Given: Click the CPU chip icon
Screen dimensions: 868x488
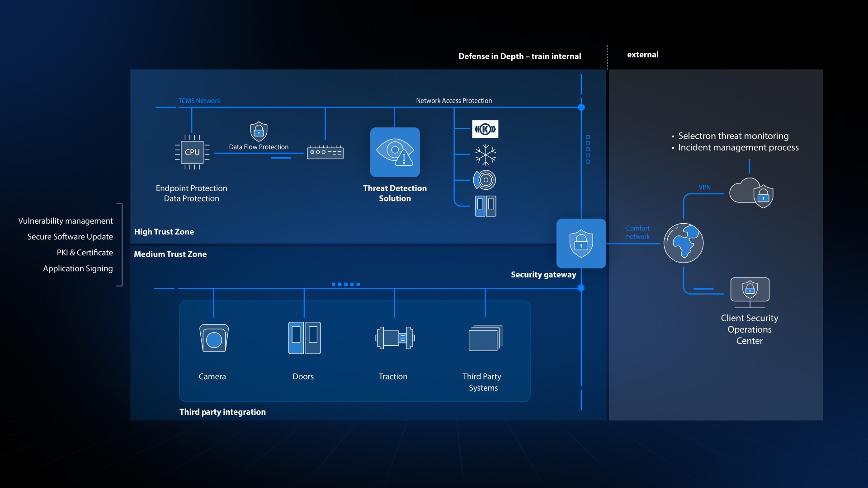Looking at the screenshot, I should 192,152.
